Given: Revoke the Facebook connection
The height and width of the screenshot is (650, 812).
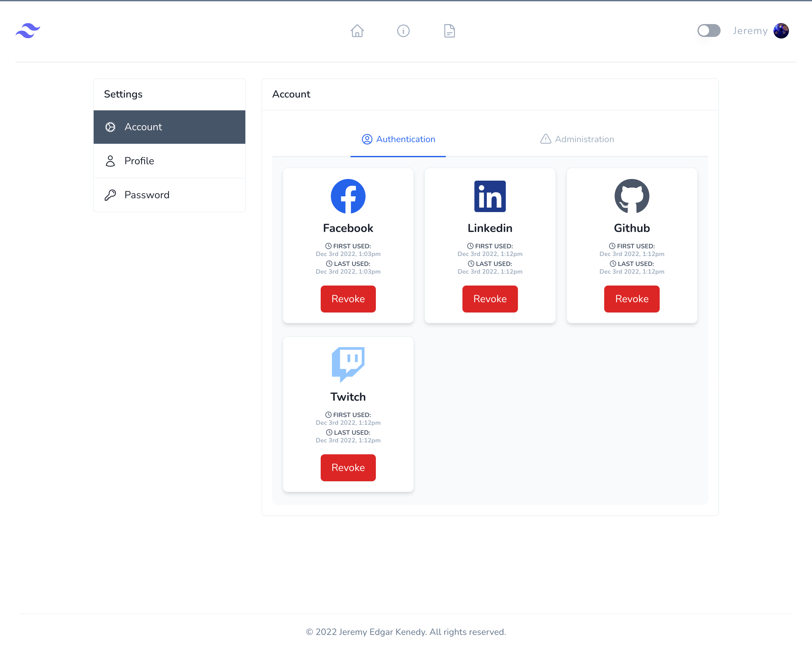Looking at the screenshot, I should click(x=348, y=299).
